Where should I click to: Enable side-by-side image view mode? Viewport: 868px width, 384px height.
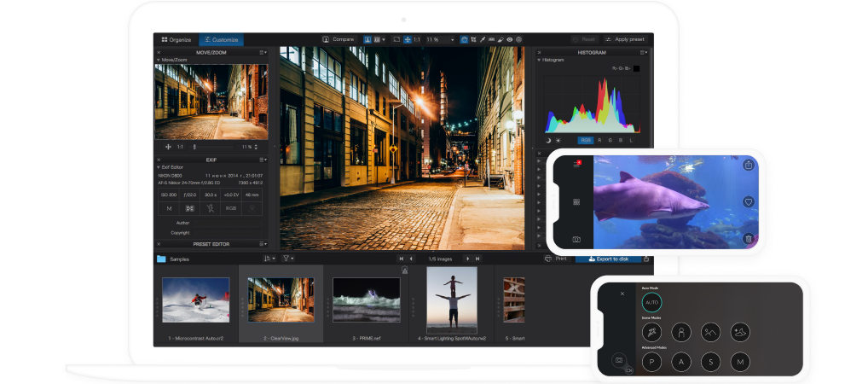pyautogui.click(x=379, y=40)
